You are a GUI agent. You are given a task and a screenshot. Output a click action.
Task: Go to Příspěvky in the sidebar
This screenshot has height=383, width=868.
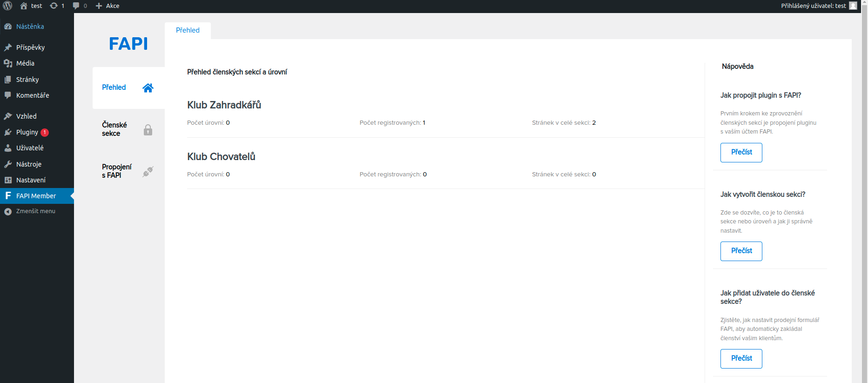37,47
